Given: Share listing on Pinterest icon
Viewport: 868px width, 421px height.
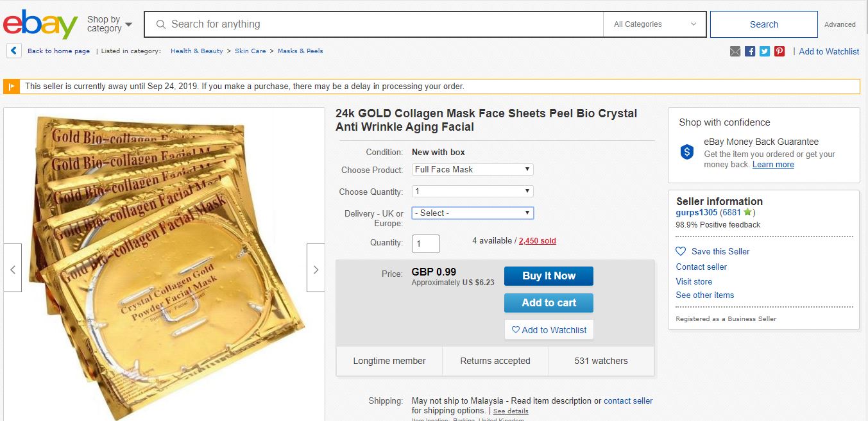Looking at the screenshot, I should tap(779, 51).
